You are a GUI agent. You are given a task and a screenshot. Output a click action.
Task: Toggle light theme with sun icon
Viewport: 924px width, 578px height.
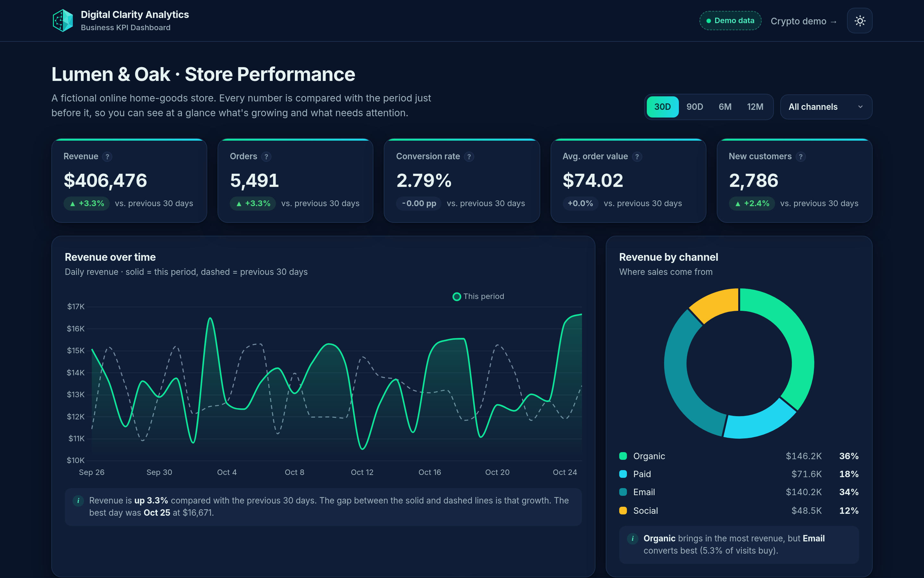click(860, 21)
